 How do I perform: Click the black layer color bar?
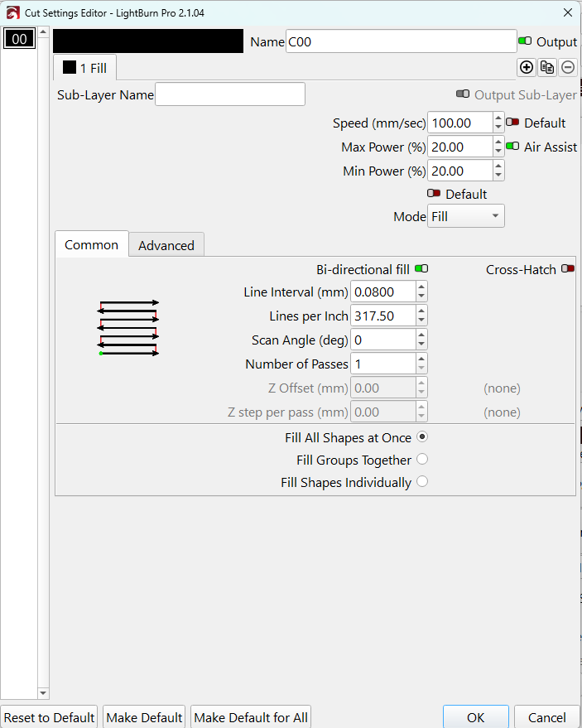pos(148,41)
